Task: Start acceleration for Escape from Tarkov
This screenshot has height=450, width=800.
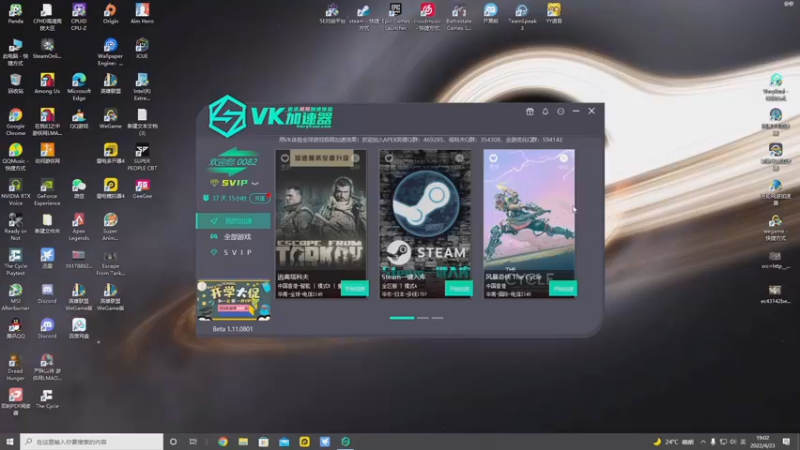Action: [x=355, y=289]
